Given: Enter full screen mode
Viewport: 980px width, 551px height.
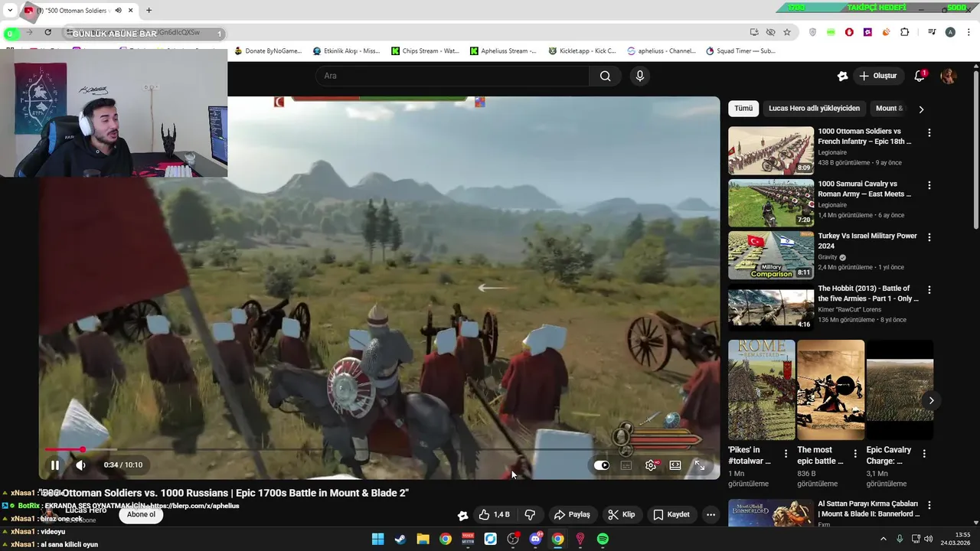Looking at the screenshot, I should click(699, 465).
